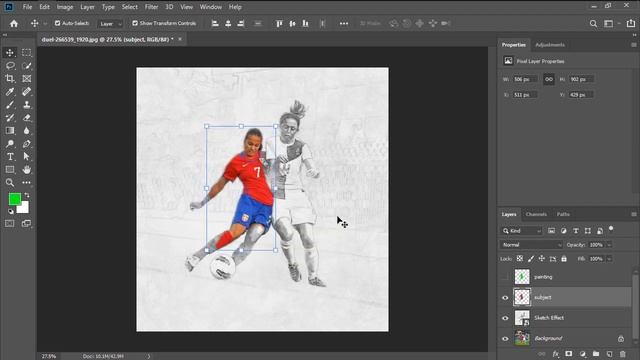The height and width of the screenshot is (360, 640).
Task: Click the Share image icon
Action: click(631, 24)
